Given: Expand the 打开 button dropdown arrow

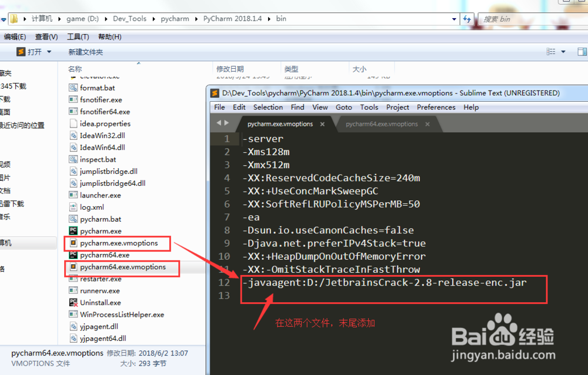Looking at the screenshot, I should [49, 52].
